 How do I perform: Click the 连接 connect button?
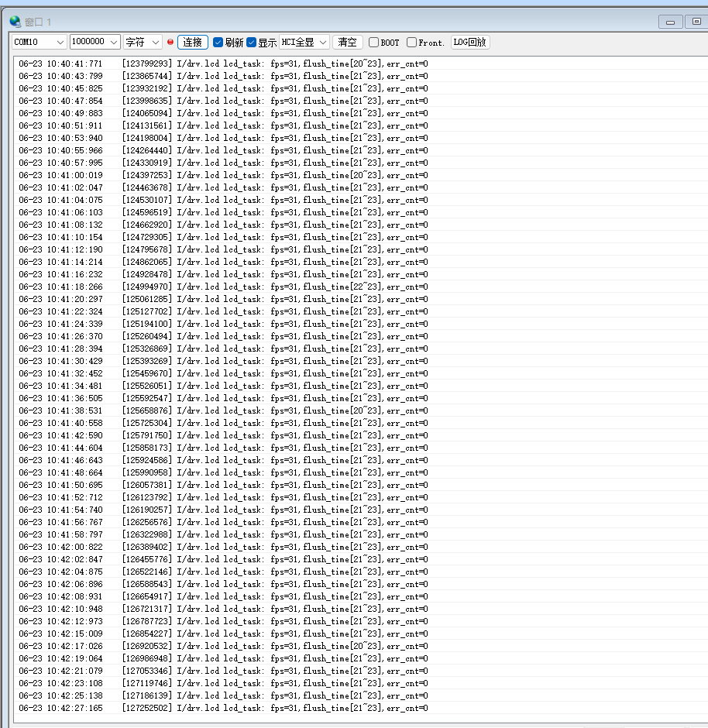tap(193, 43)
